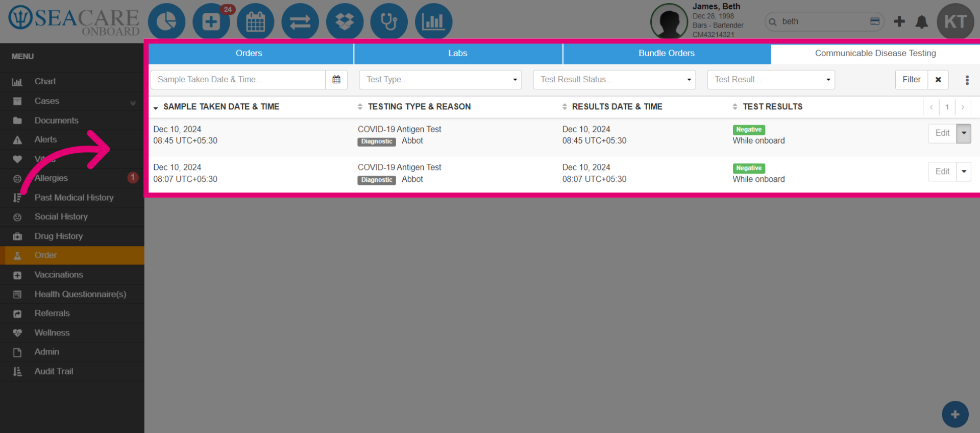980x433 pixels.
Task: Expand the Cases menu chevron
Action: coord(133,103)
